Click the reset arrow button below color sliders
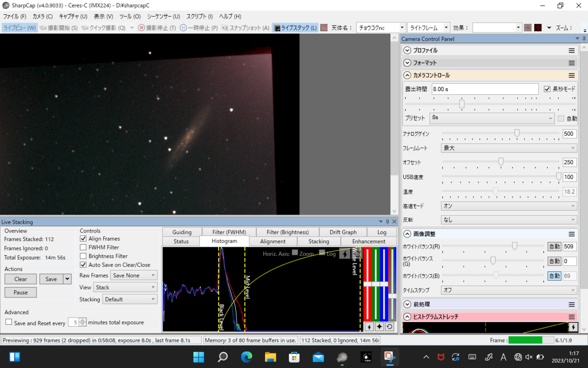Image resolution: width=588 pixels, height=368 pixels. (x=390, y=327)
